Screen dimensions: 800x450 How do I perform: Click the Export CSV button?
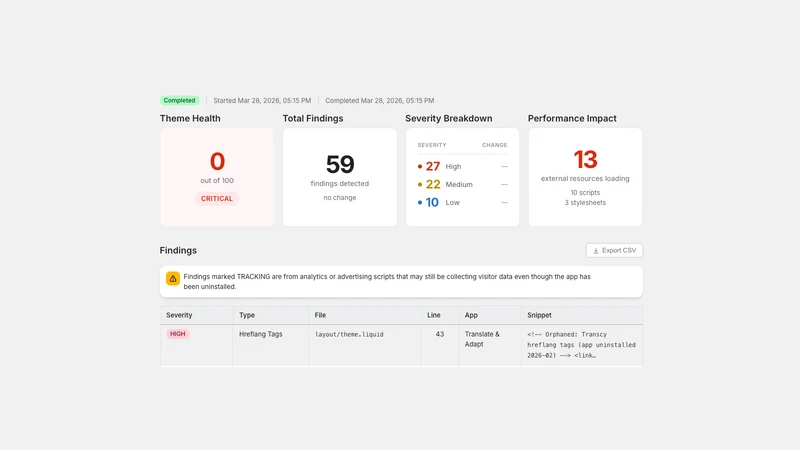pyautogui.click(x=614, y=251)
